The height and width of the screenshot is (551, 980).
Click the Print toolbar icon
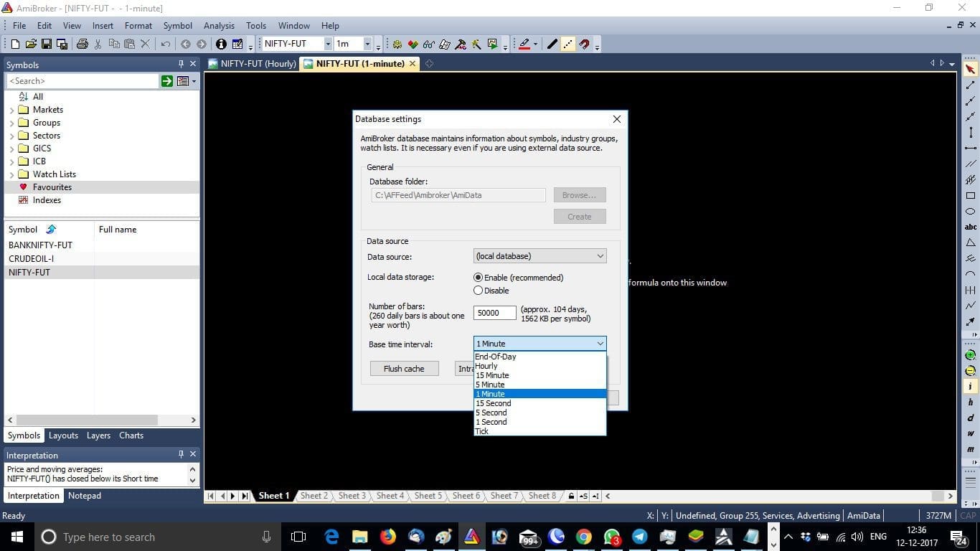[82, 44]
